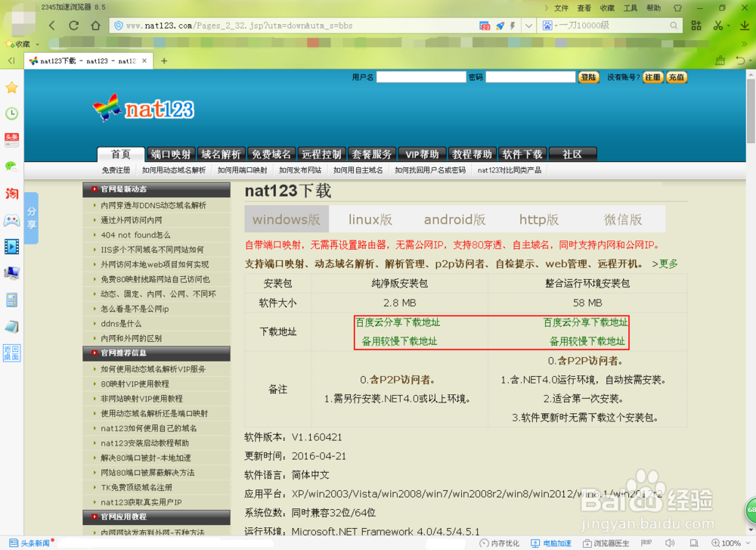Click the search magnifier icon
756x550 pixels.
[674, 26]
